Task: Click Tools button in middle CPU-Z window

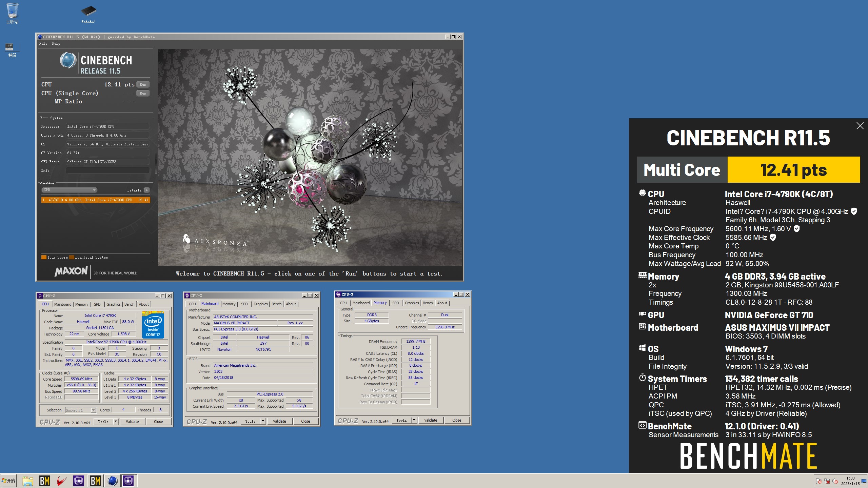Action: coord(250,421)
